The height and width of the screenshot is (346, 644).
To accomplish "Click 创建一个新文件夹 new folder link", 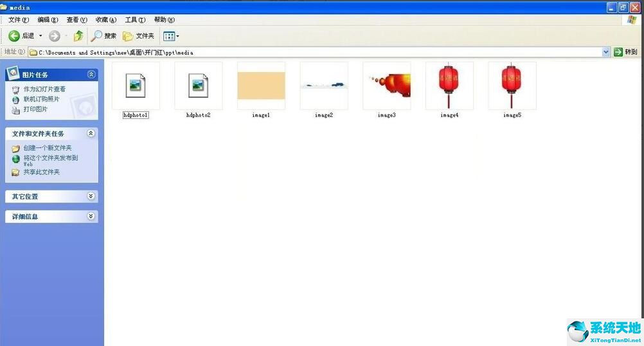I will (47, 148).
